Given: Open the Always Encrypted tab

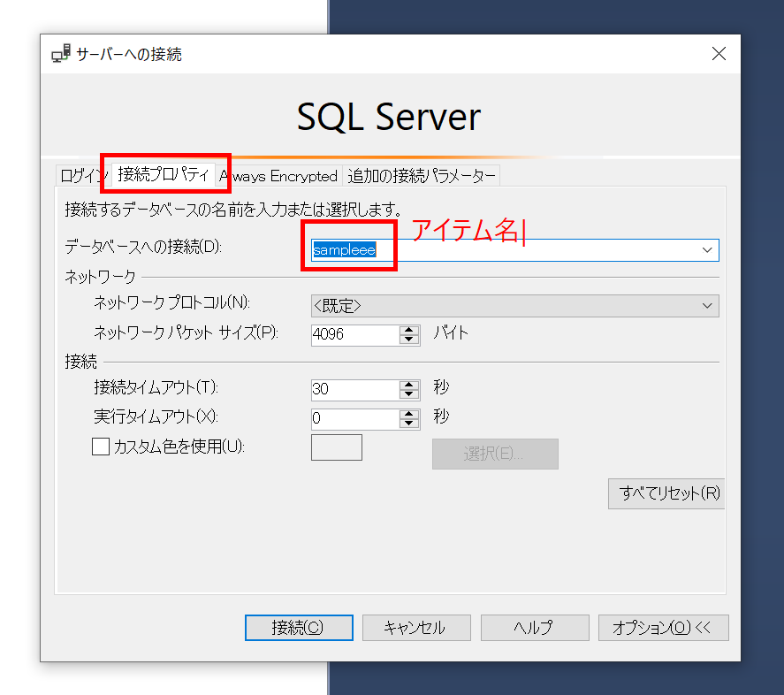Looking at the screenshot, I should (278, 176).
